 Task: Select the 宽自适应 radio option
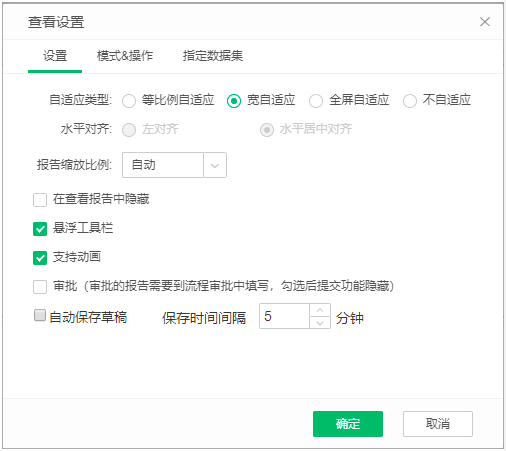(234, 101)
